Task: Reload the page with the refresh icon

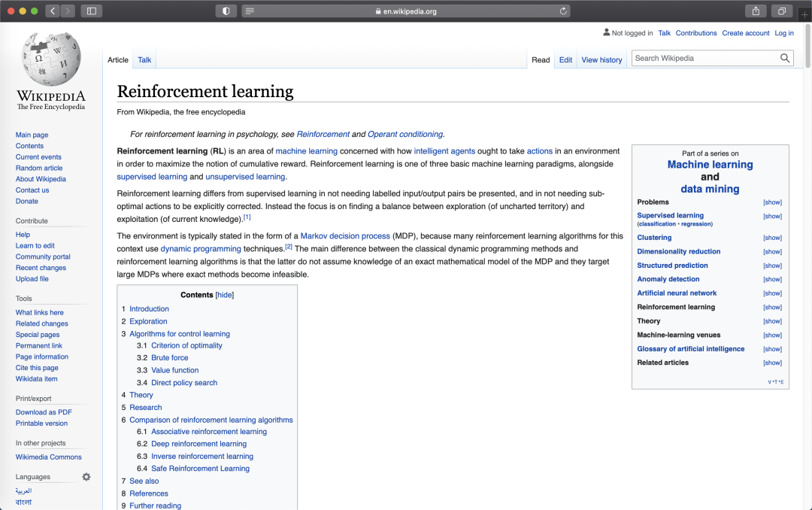Action: click(563, 11)
